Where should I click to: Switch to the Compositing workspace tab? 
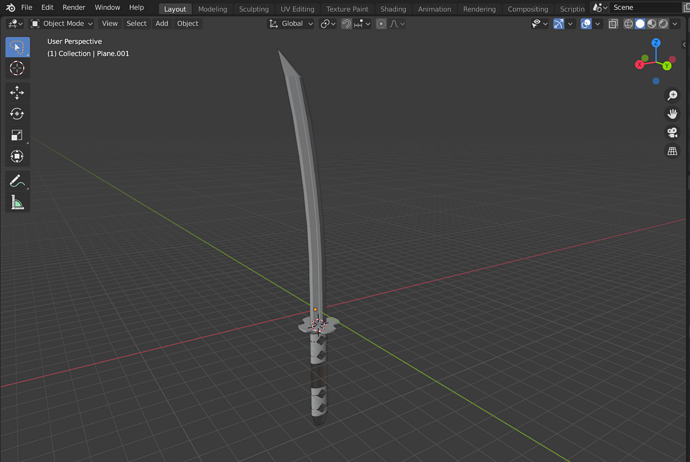click(x=528, y=9)
